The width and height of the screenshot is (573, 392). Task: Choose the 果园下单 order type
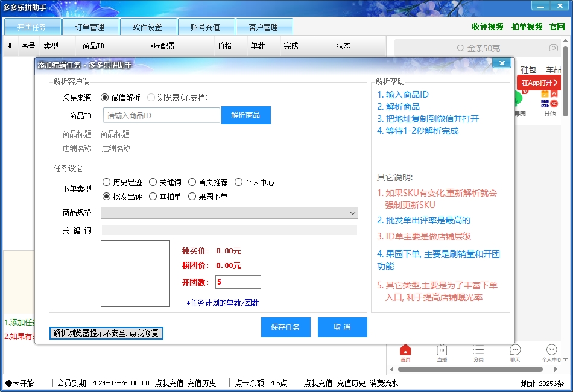pos(208,197)
